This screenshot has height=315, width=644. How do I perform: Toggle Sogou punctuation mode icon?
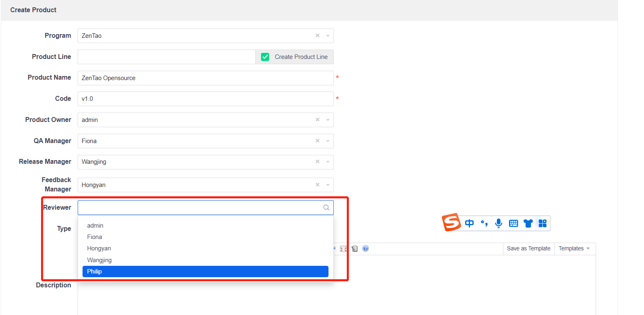tap(484, 223)
